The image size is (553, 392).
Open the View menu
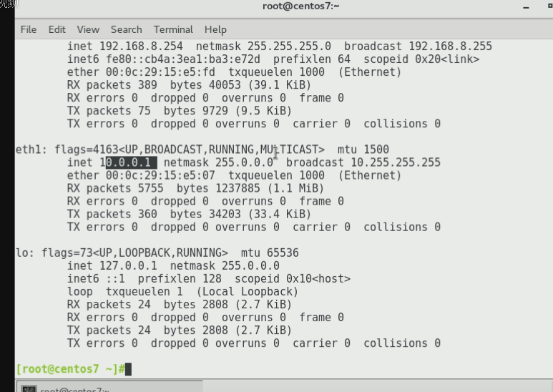point(88,29)
